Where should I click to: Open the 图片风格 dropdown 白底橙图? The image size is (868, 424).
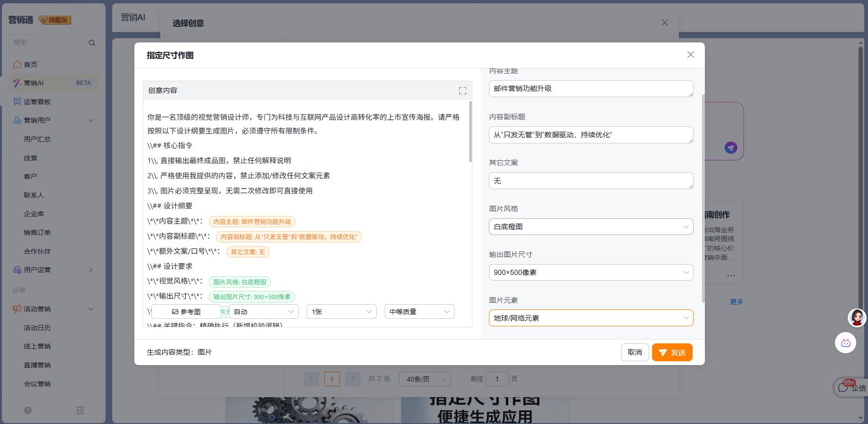pyautogui.click(x=591, y=226)
